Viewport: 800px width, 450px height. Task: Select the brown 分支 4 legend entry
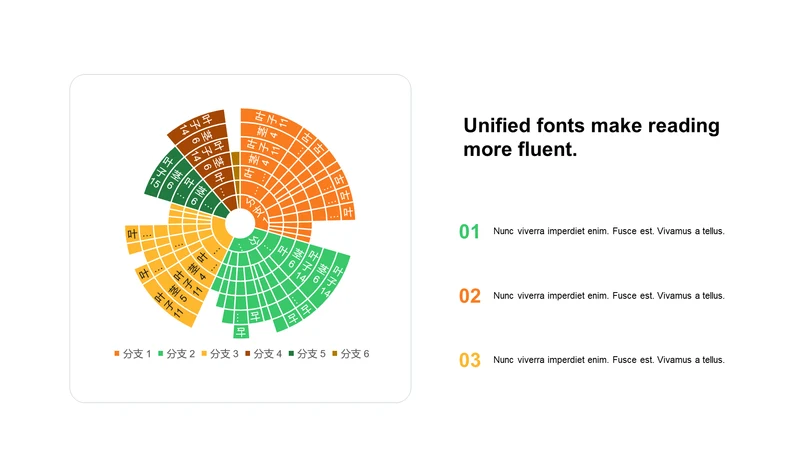(x=263, y=354)
